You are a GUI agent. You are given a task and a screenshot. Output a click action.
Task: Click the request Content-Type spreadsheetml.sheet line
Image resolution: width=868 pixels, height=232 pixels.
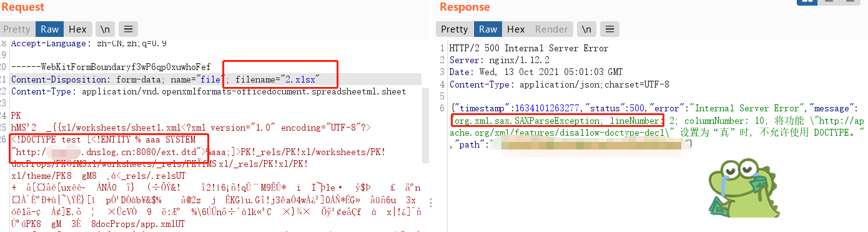(209, 91)
